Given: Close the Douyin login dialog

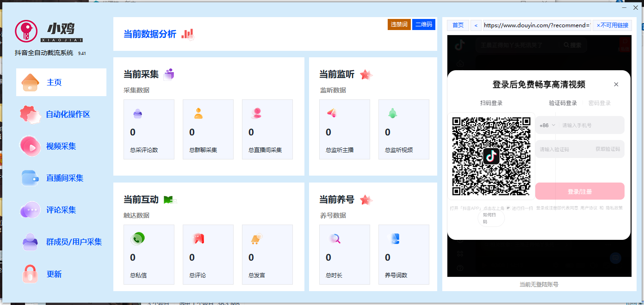Looking at the screenshot, I should (616, 85).
